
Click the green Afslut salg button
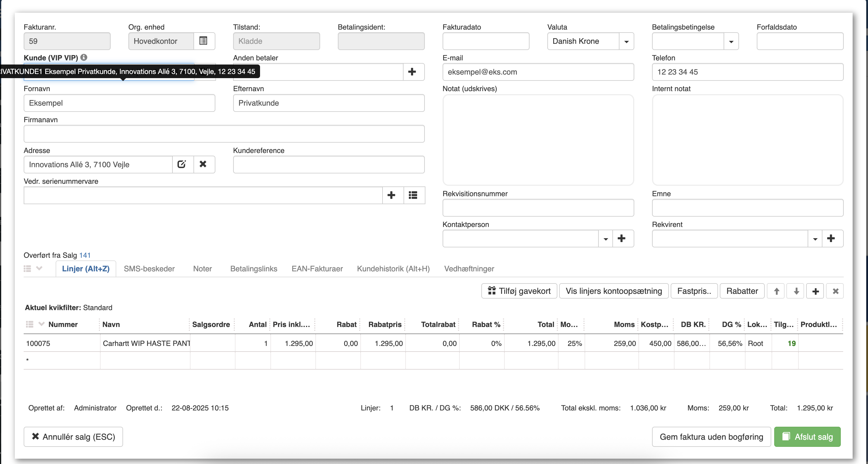point(807,437)
